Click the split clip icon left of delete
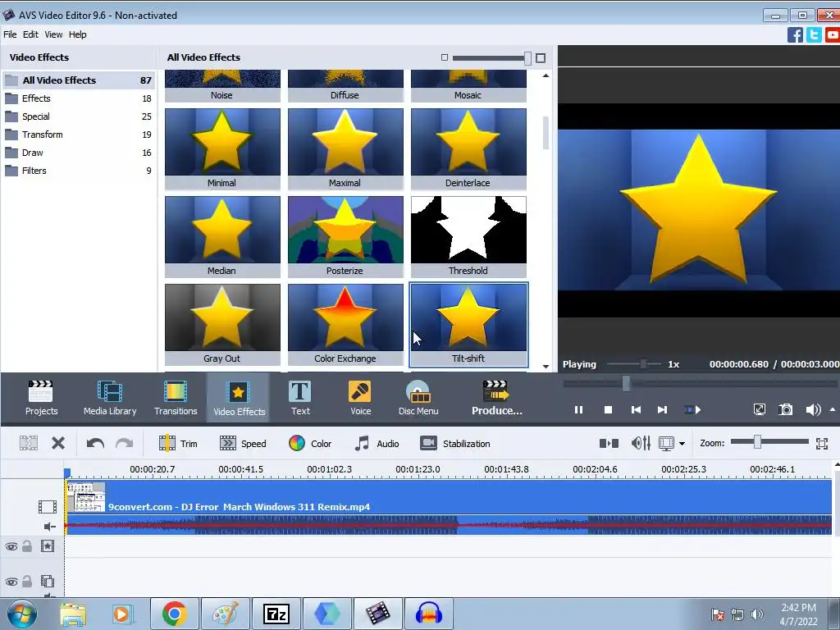Viewport: 840px width, 630px height. pyautogui.click(x=29, y=444)
